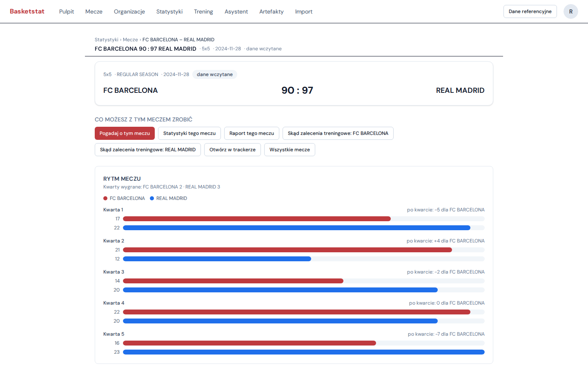The width and height of the screenshot is (588, 368).
Task: Click the red FC BARCELONA legend dot
Action: pyautogui.click(x=105, y=198)
